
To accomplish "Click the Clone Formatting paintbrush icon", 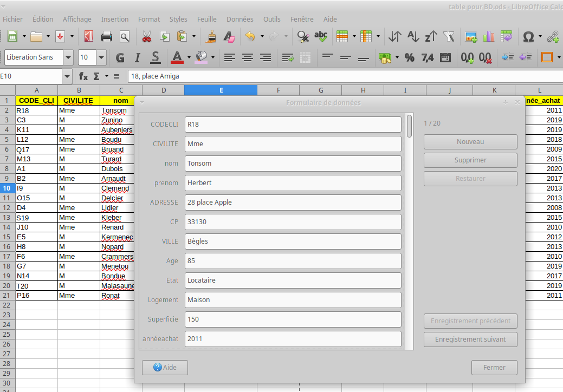I will [x=211, y=37].
